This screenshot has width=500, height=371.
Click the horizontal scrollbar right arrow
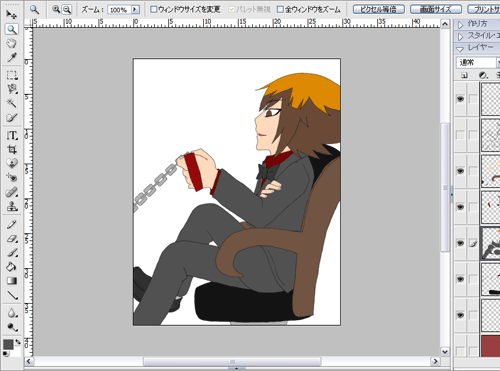pos(435,361)
